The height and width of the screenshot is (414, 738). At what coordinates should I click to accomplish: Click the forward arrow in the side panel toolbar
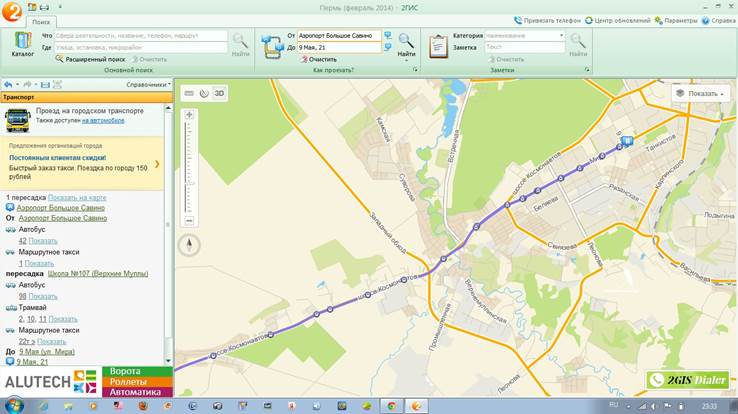click(x=27, y=85)
